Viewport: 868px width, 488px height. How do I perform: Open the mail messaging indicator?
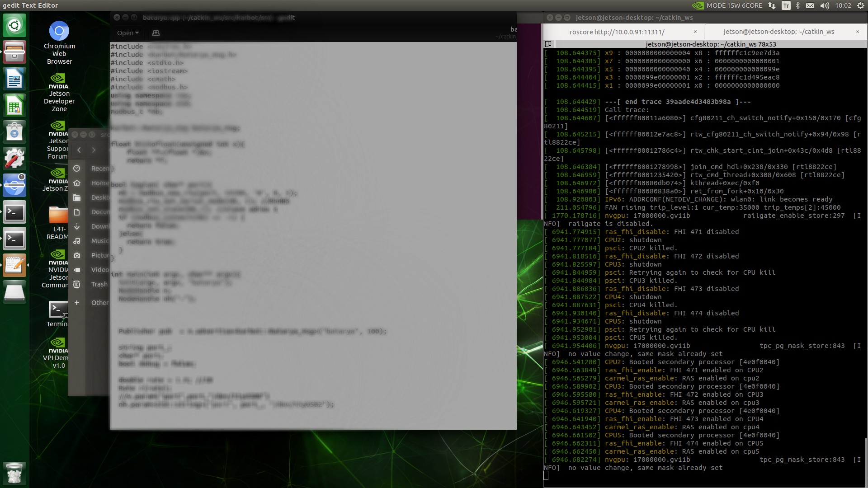click(x=810, y=5)
